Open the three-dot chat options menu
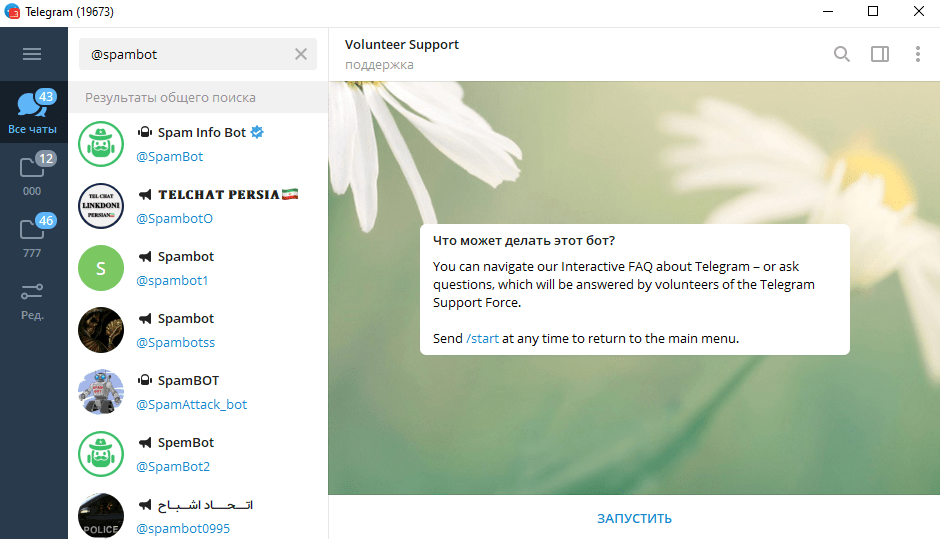 pos(917,54)
